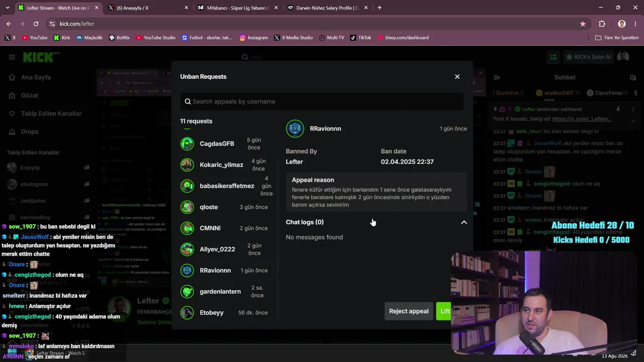The width and height of the screenshot is (644, 362).
Task: Lift the ban with the green button
Action: tap(444, 311)
